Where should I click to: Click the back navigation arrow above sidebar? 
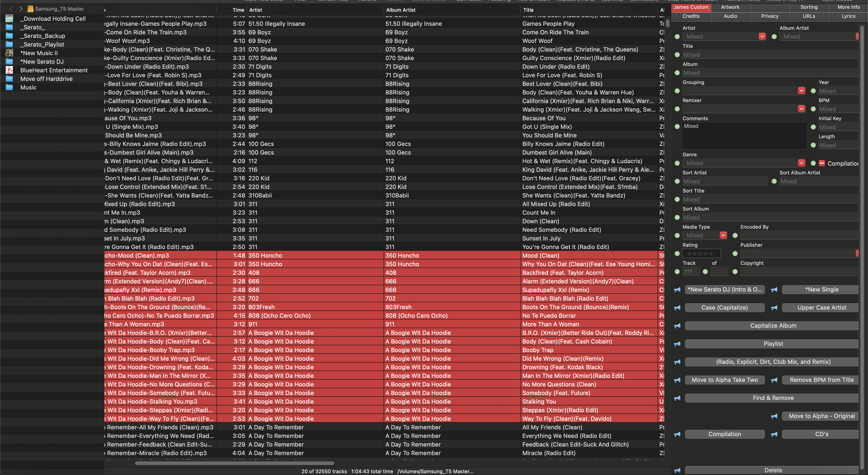point(11,9)
